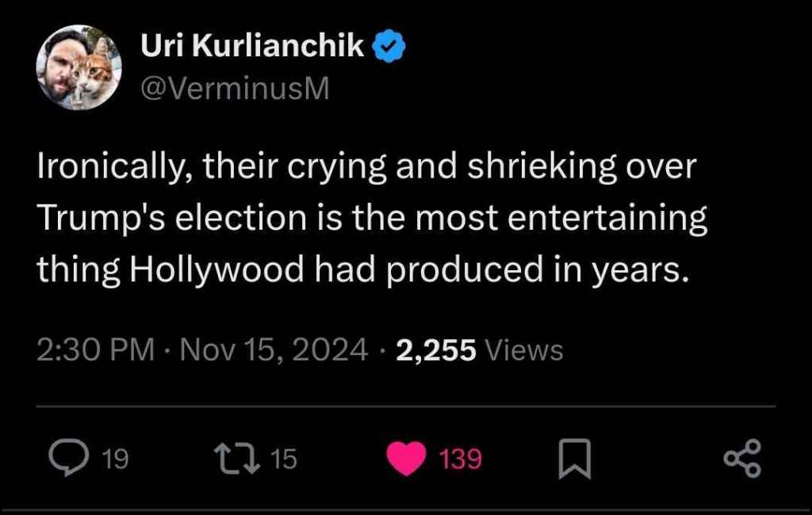This screenshot has height=515, width=812.
Task: Repost the tweet using the arrows icon
Action: pyautogui.click(x=239, y=459)
